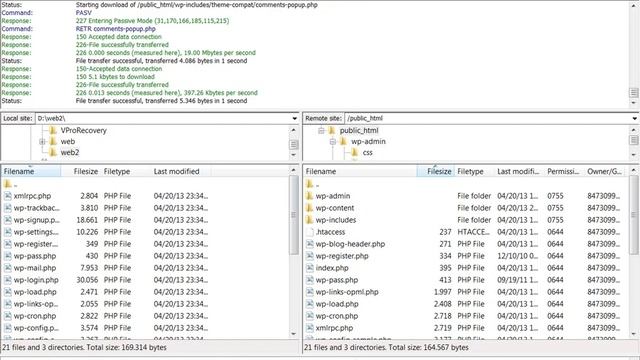The width and height of the screenshot is (640, 360).
Task: Sort local files by Filename column
Action: (31, 171)
